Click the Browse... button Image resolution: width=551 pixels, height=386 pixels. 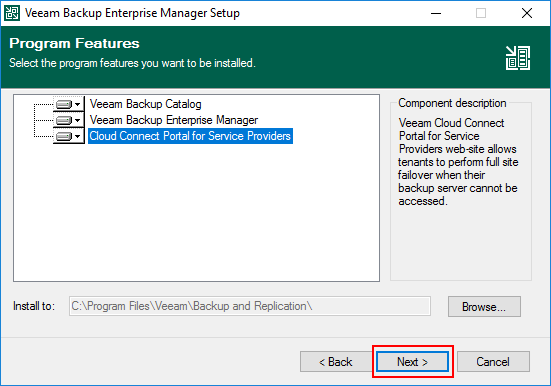click(x=484, y=307)
